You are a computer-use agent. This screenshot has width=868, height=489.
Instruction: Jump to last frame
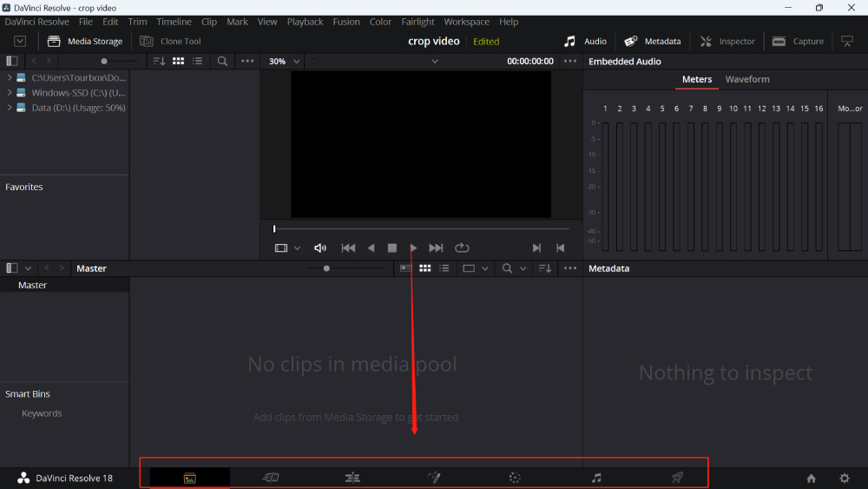coord(437,248)
